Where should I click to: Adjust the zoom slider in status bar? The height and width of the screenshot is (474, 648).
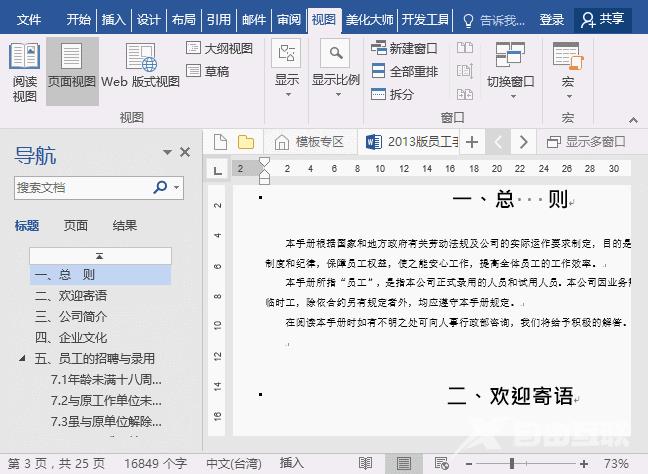click(513, 464)
